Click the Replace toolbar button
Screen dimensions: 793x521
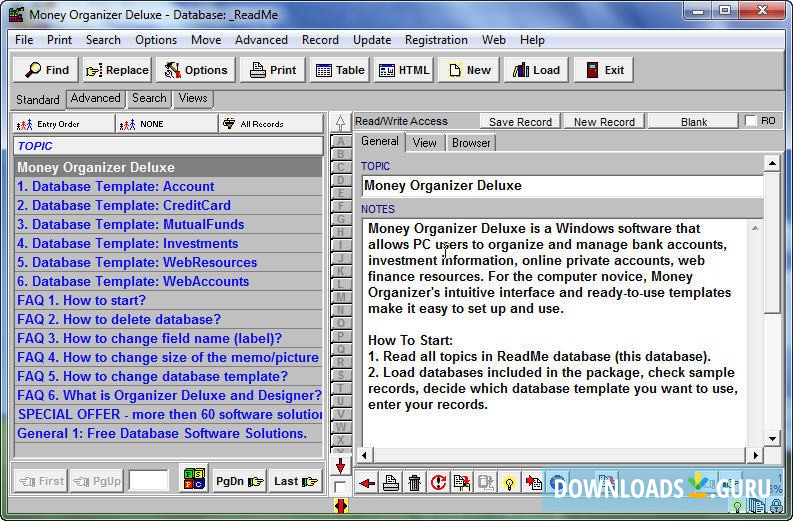click(117, 70)
